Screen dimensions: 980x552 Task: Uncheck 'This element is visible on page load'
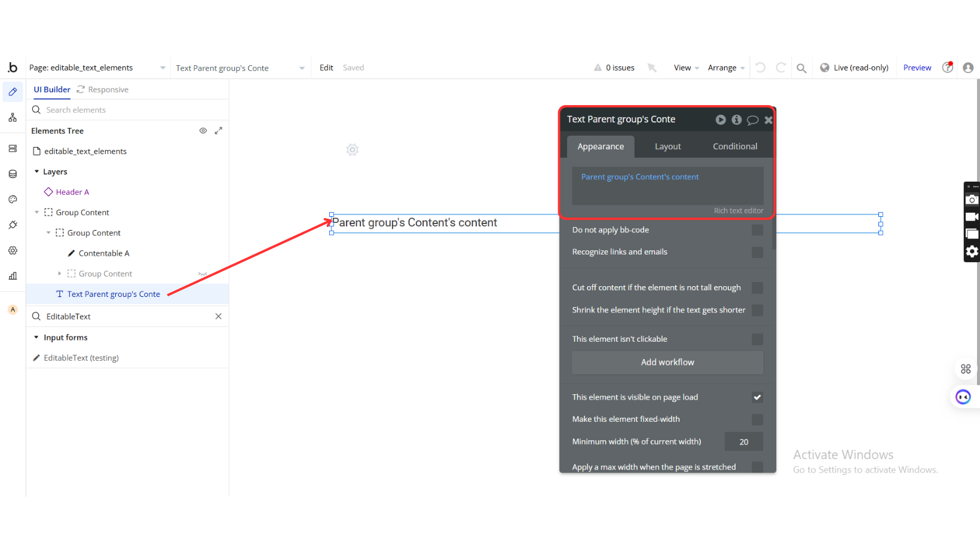point(757,397)
